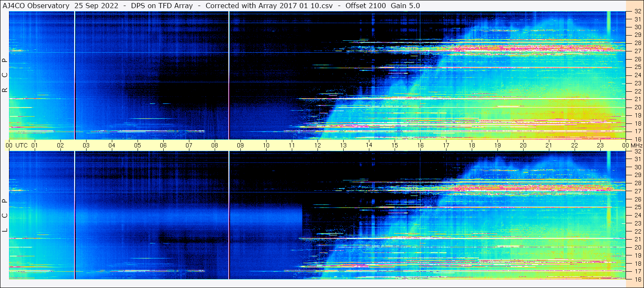Select the "Gain 5.0" header value
This screenshot has width=644, height=288.
[x=405, y=6]
